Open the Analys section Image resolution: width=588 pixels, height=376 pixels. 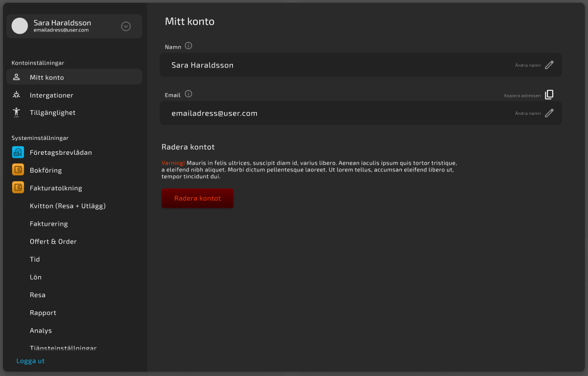click(x=41, y=331)
